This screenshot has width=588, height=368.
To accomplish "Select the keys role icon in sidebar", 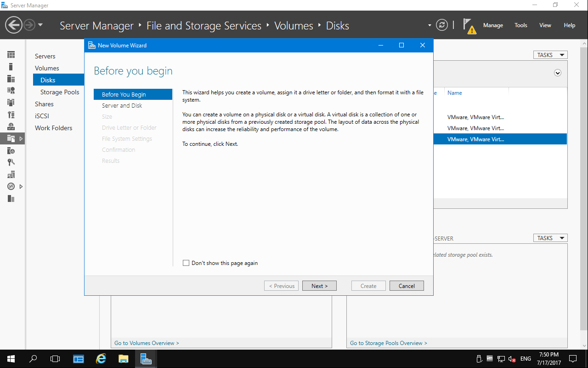I will [x=11, y=162].
